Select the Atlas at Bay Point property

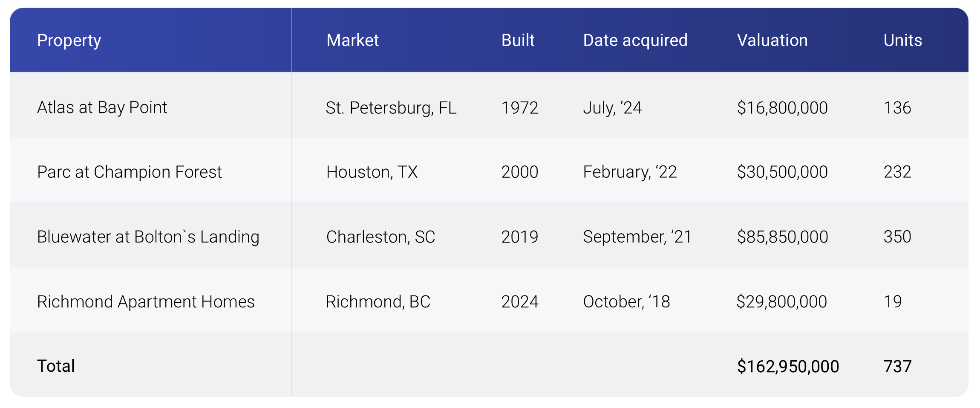(x=102, y=107)
